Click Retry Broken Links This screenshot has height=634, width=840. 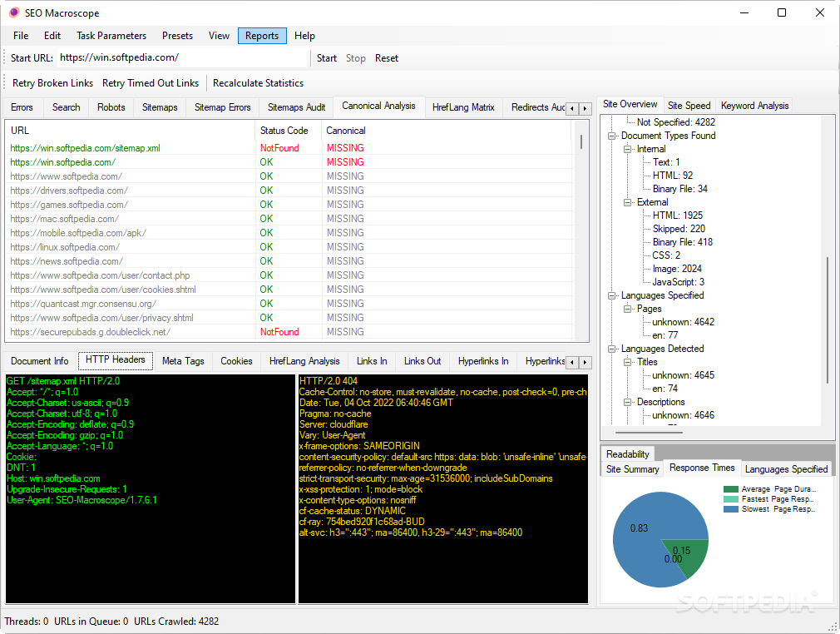click(x=52, y=83)
